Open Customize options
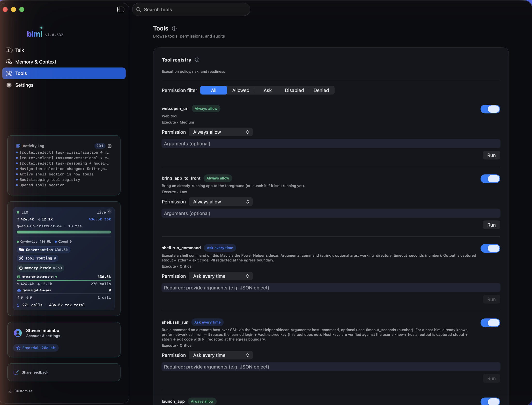The image size is (532, 405). click(x=20, y=391)
